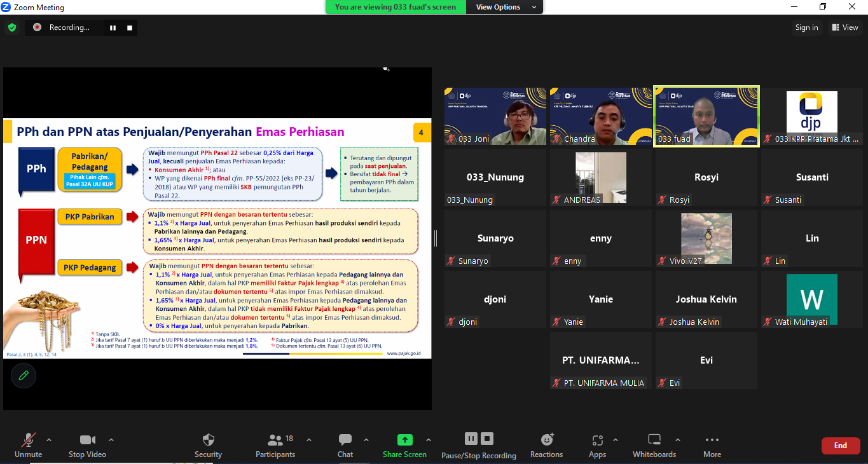
Task: Stop recording using top-left recording bar
Action: coord(130,28)
